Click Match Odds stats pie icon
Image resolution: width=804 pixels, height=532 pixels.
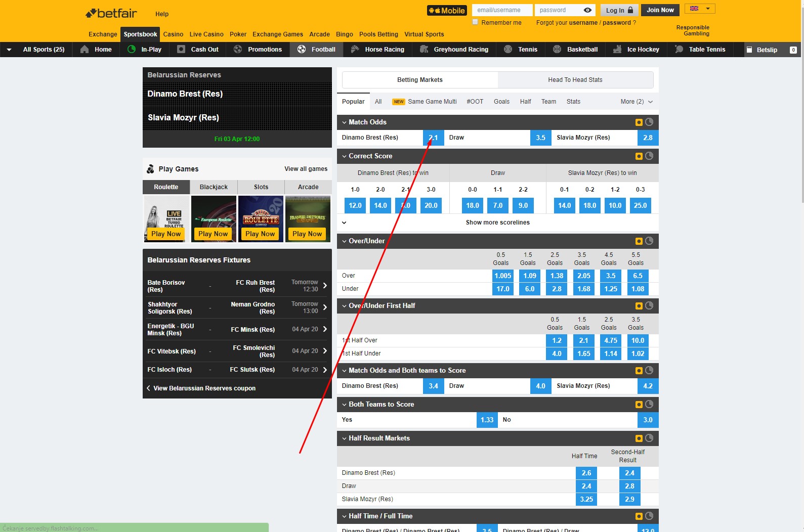649,122
